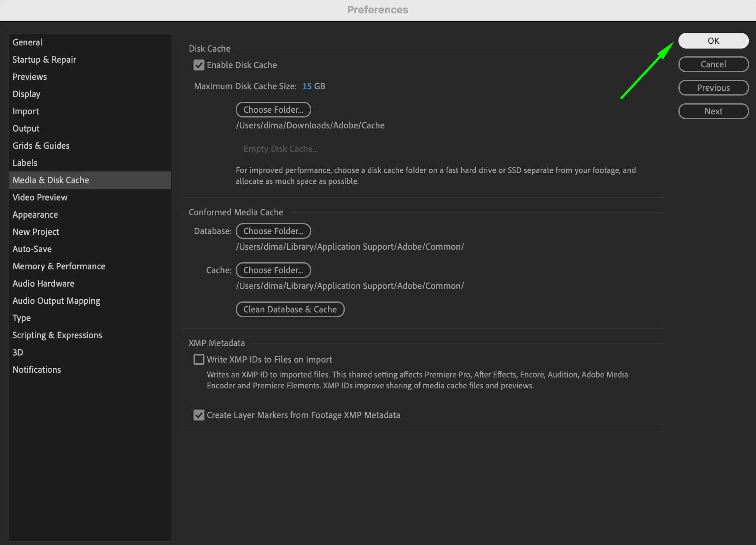Go to Next preferences page

click(x=713, y=111)
